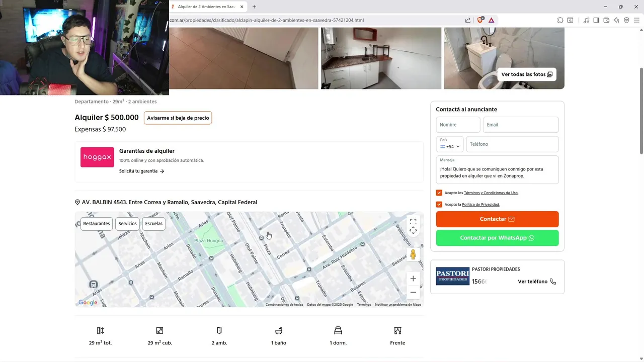Click Ver teléfono link
Viewport: 644px width, 362px height.
pyautogui.click(x=537, y=282)
